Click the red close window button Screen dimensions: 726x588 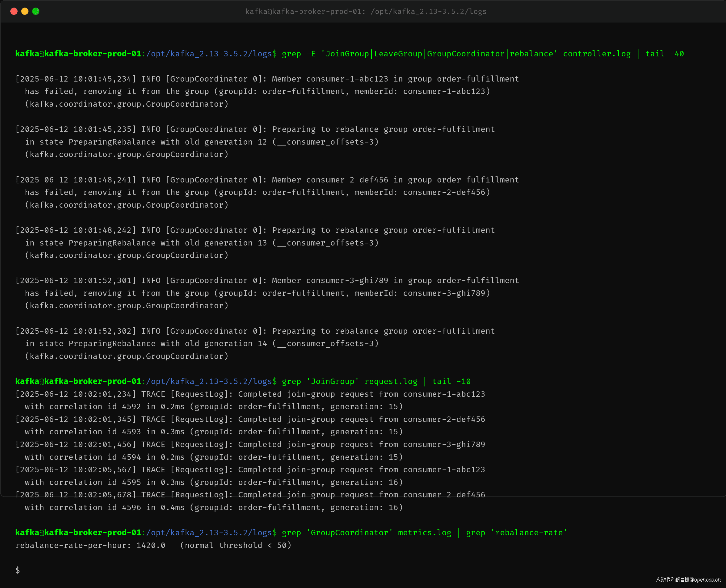click(x=14, y=11)
